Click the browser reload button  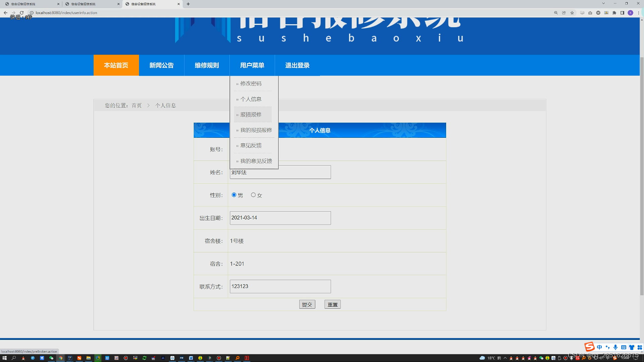[22, 13]
